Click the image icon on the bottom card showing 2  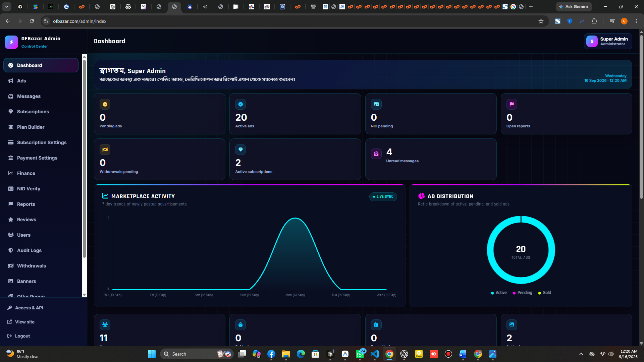tap(512, 324)
